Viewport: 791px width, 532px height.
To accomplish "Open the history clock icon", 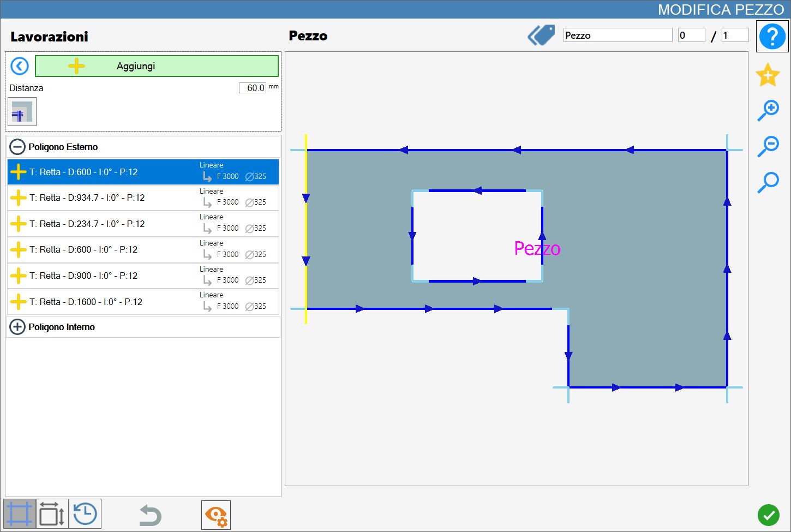I will [x=85, y=514].
